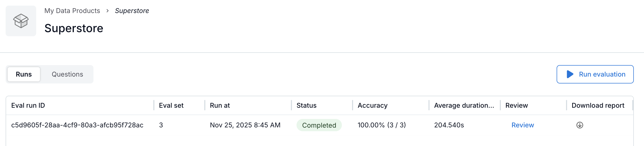
Task: Sort by the Eval run ID column
Action: click(28, 105)
